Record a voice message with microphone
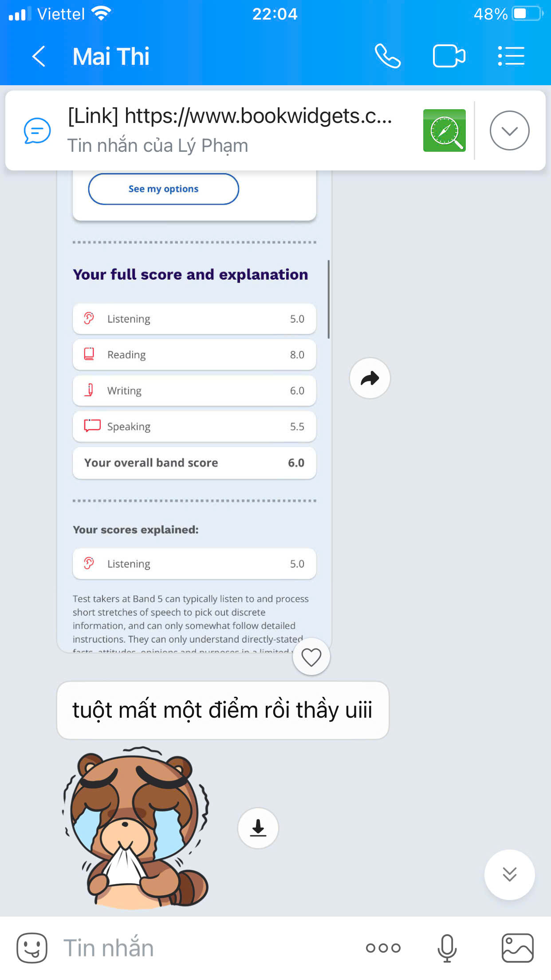This screenshot has width=551, height=980. coord(447,948)
